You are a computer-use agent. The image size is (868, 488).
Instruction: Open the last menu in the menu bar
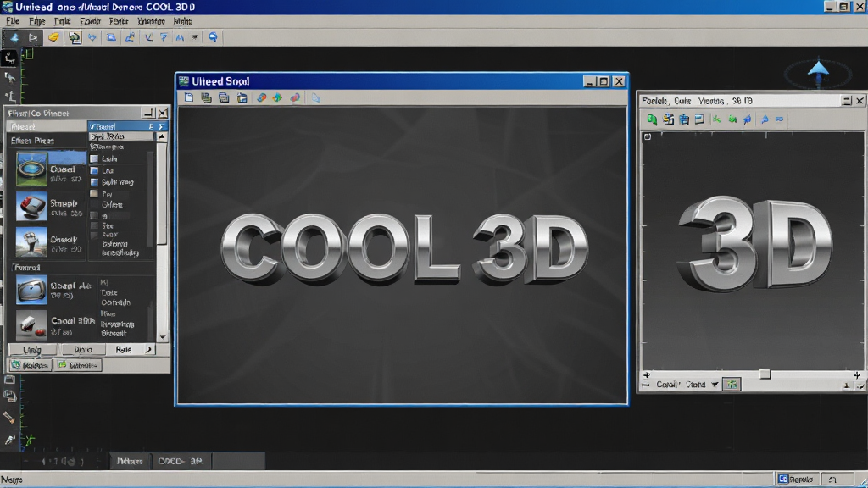pos(182,21)
